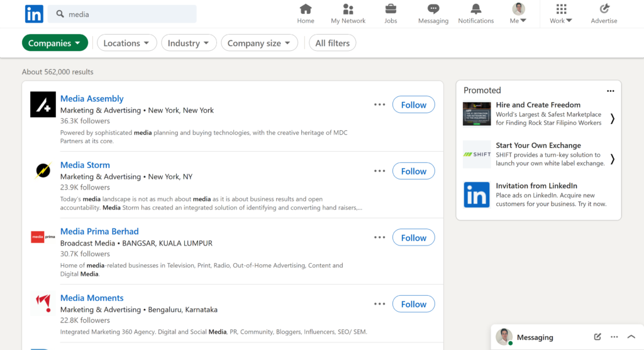
Task: Click into the search field containing media
Action: coord(122,14)
